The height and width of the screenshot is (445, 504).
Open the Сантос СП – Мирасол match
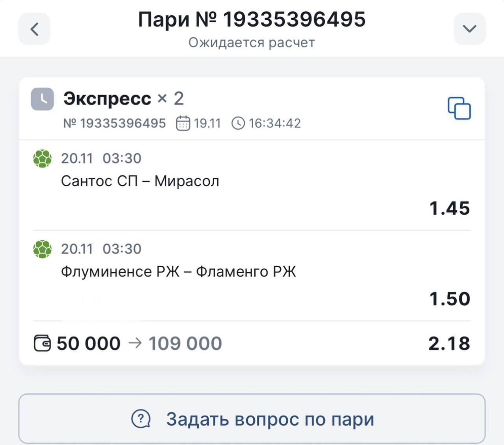140,181
